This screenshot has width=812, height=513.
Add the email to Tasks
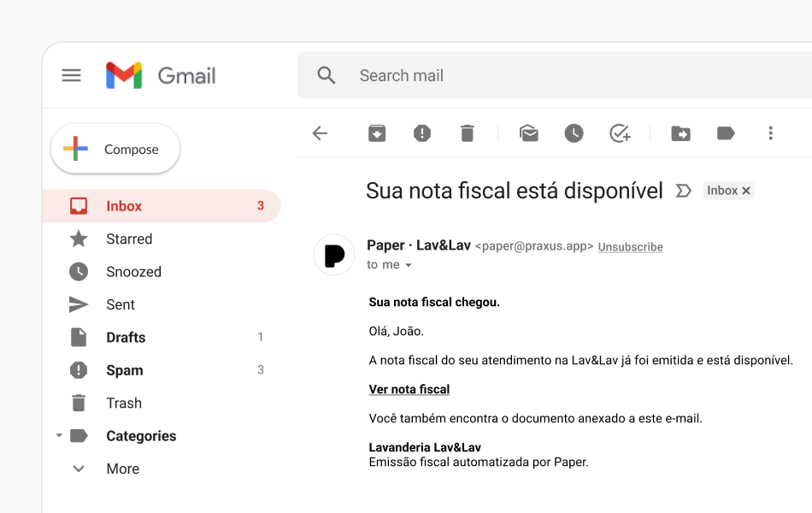(x=620, y=133)
